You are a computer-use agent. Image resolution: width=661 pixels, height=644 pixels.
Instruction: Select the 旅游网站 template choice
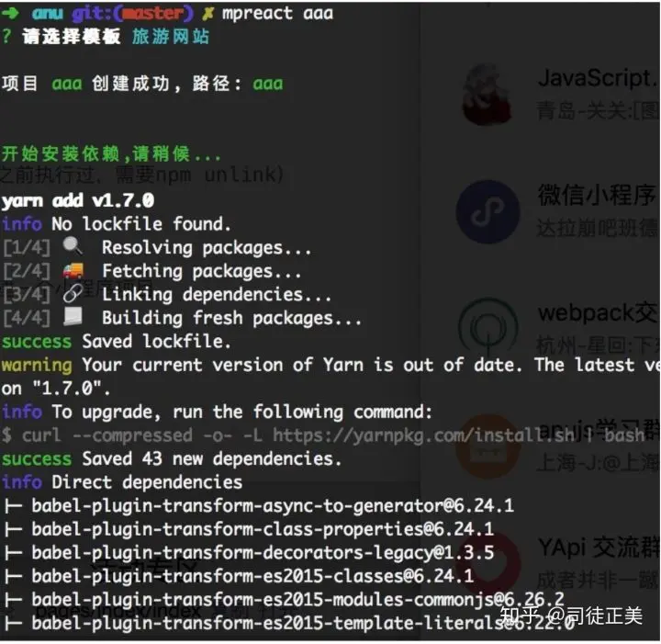point(171,37)
